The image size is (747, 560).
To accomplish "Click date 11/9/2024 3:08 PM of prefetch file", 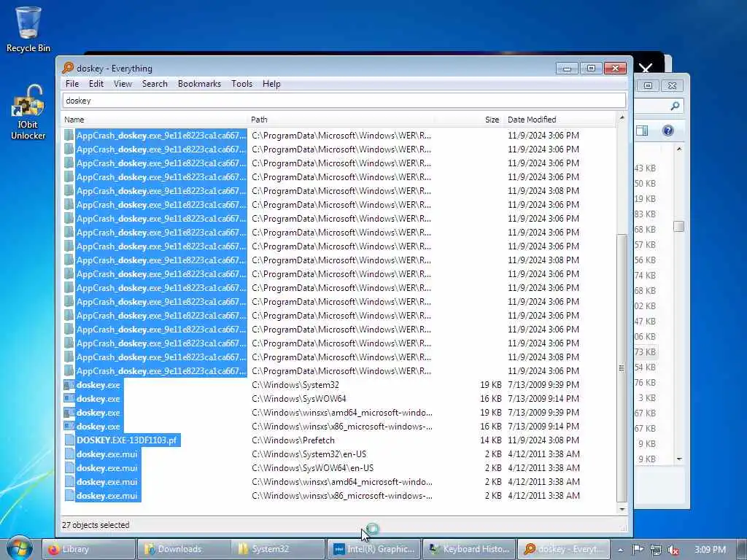I will tap(543, 440).
